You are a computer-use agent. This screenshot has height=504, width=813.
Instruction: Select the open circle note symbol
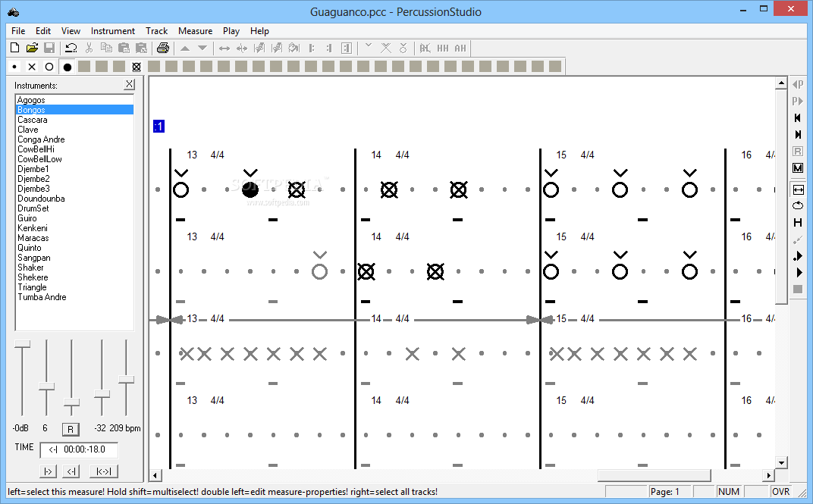[49, 67]
